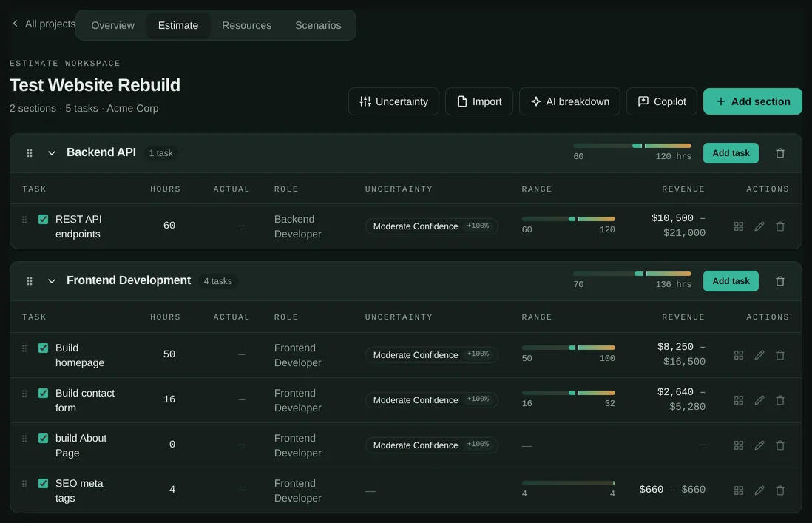Click the Backend API 60–120 hrs range bar

tap(632, 146)
